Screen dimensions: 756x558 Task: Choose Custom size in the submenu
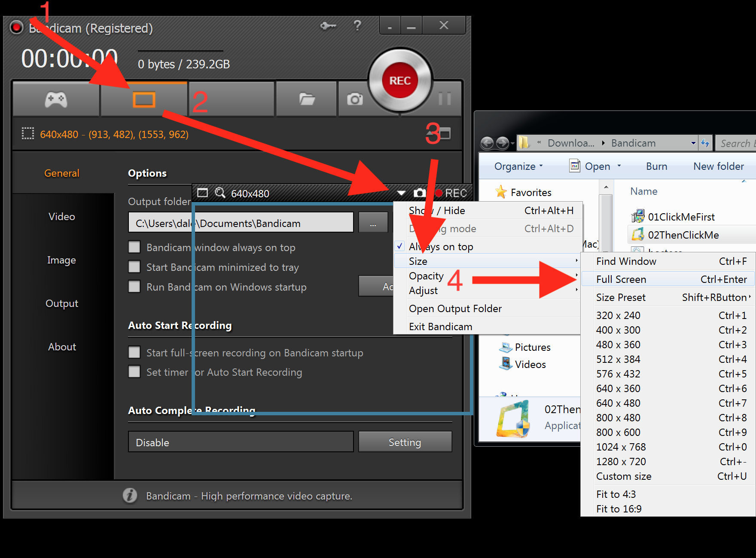coord(668,476)
